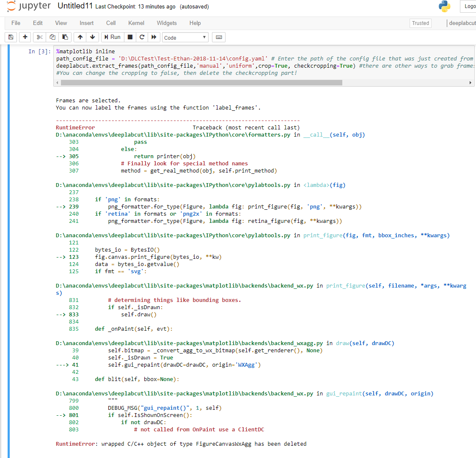Image resolution: width=476 pixels, height=458 pixels.
Task: Move selected cell up
Action: pyautogui.click(x=80, y=37)
